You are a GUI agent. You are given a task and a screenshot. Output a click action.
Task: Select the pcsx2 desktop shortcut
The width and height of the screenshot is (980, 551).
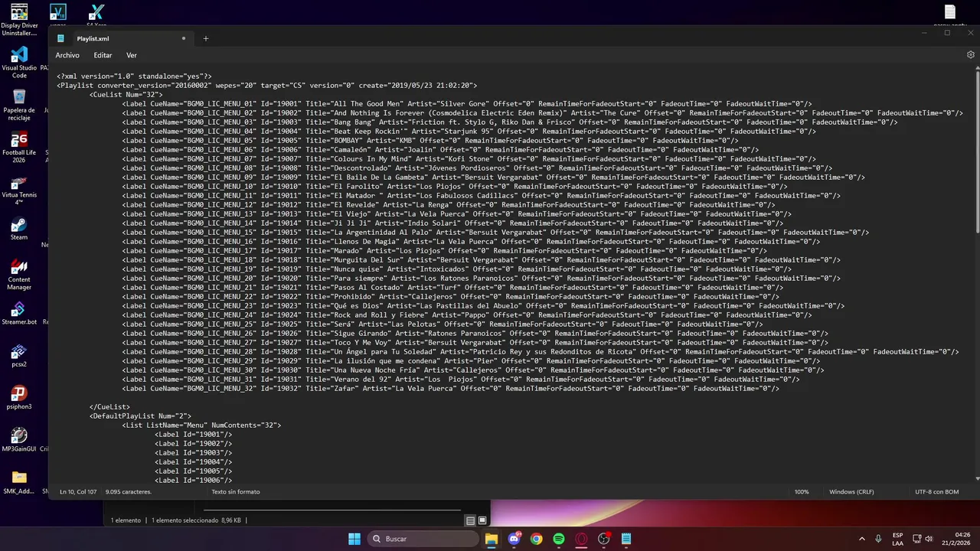[19, 356]
